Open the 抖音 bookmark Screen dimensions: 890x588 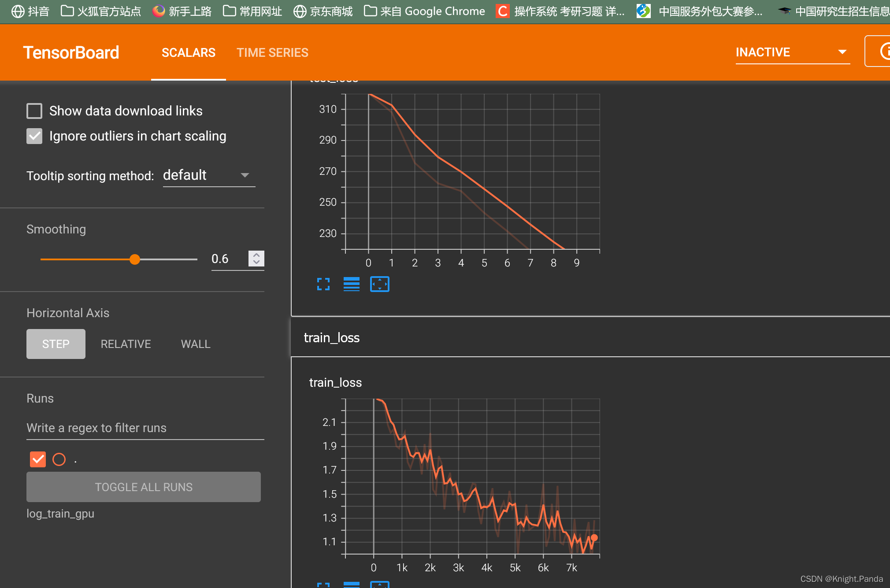click(x=30, y=11)
